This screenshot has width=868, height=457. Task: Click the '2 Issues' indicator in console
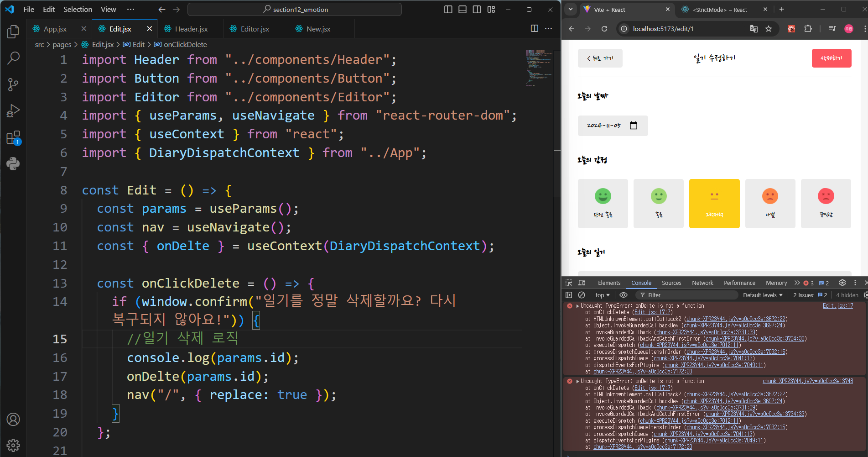[810, 295]
